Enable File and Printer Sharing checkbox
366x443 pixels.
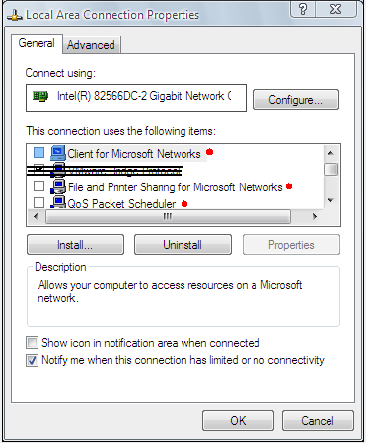click(39, 186)
